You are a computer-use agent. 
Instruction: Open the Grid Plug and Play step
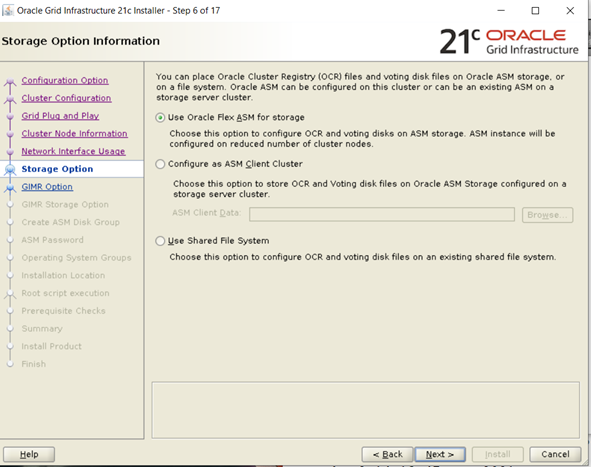click(x=60, y=116)
